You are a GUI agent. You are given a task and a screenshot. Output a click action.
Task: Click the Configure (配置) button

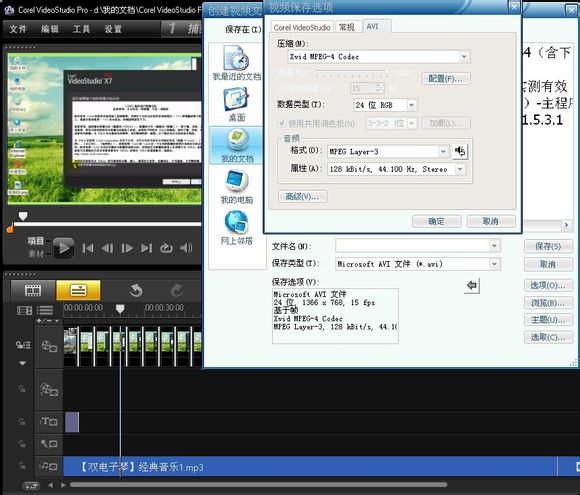click(x=446, y=78)
